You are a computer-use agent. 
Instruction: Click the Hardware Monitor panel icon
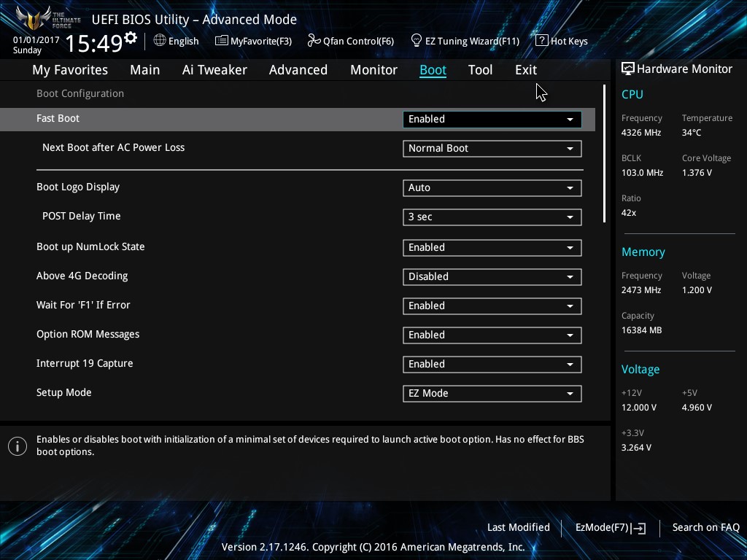click(x=627, y=69)
